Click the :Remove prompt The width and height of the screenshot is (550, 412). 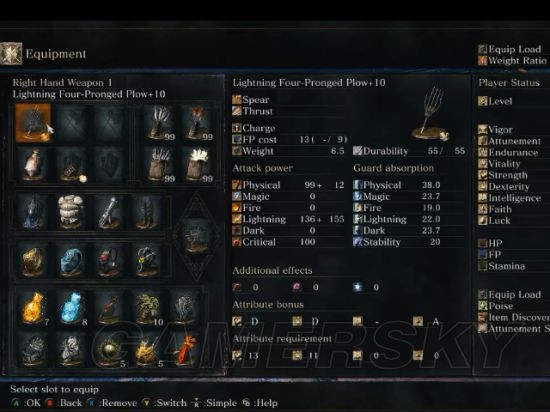click(112, 403)
